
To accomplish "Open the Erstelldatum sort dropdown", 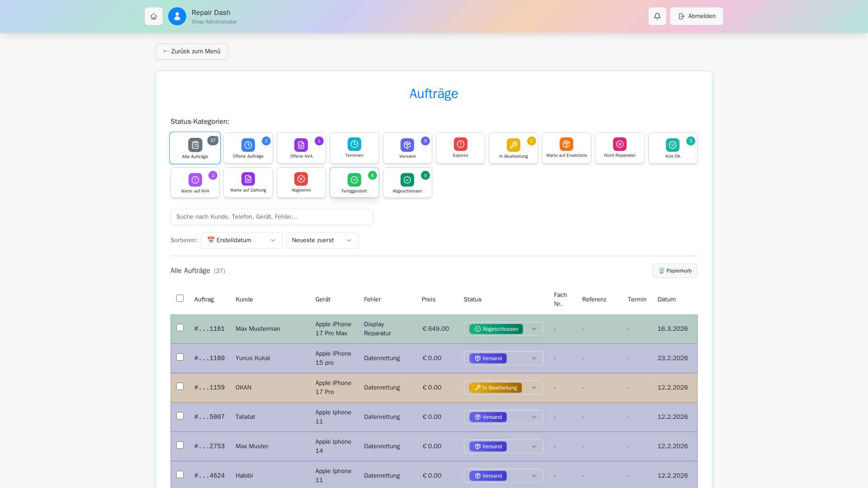I will tap(242, 240).
